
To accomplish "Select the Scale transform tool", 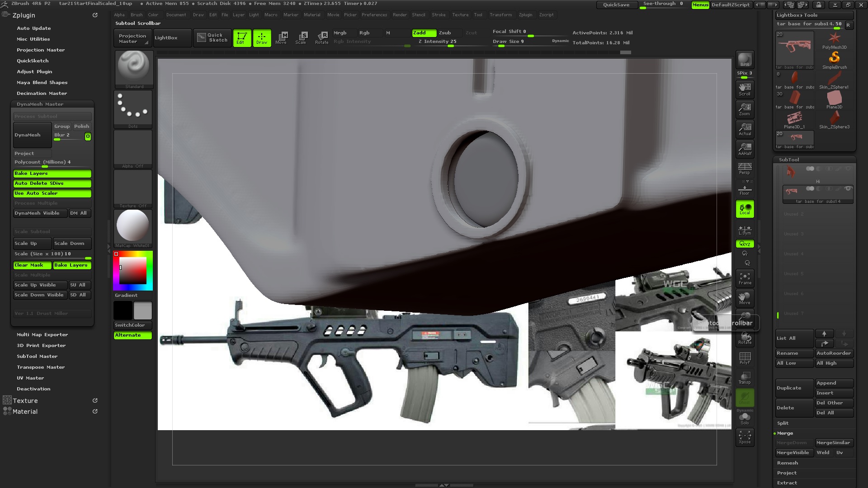I will (301, 38).
